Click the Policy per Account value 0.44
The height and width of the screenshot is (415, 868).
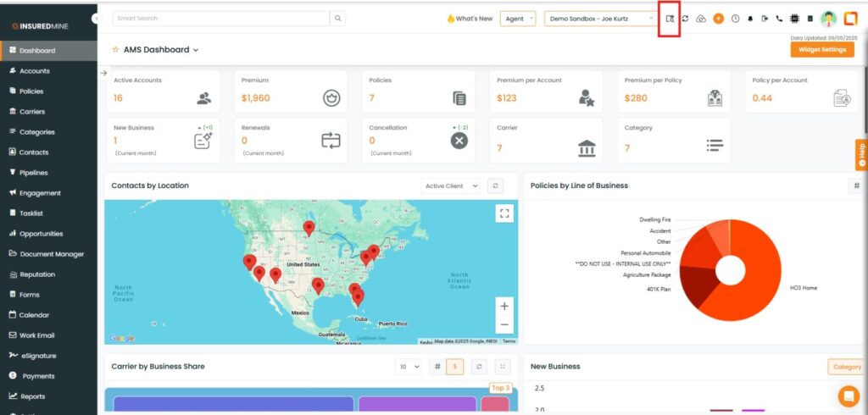point(762,98)
